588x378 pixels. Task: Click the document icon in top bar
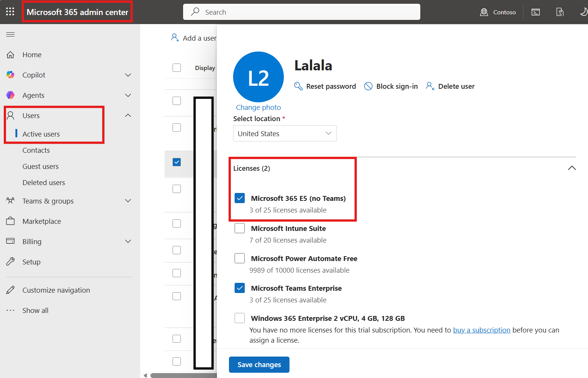tap(560, 12)
